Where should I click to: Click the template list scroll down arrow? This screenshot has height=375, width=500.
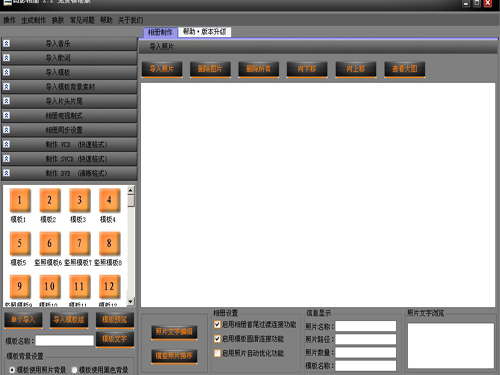(131, 301)
